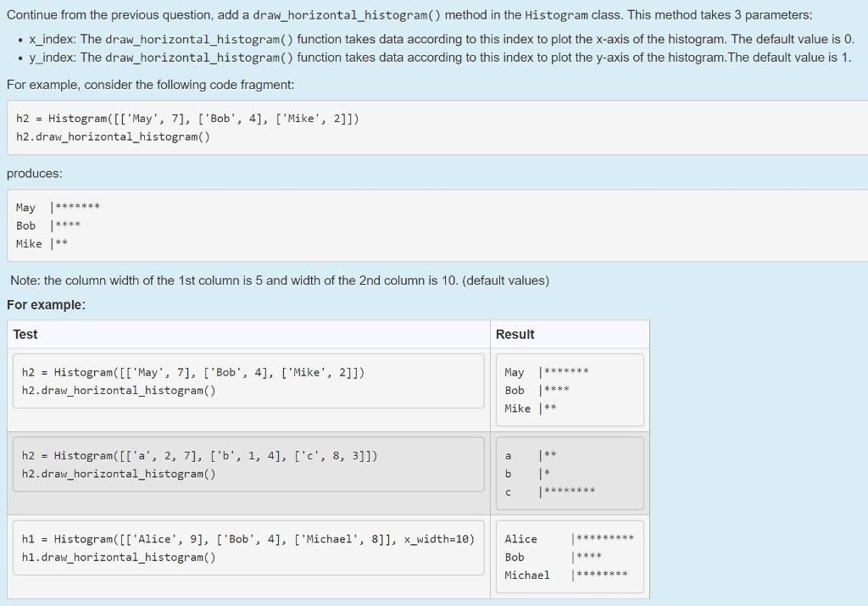This screenshot has width=868, height=606.
Task: Click the note about default column widths
Action: 280,280
